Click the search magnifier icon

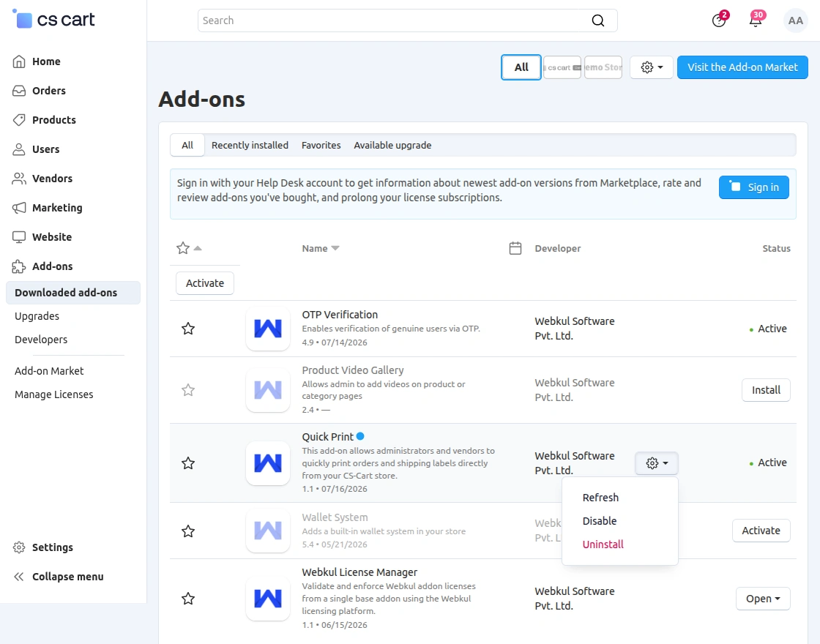tap(597, 20)
